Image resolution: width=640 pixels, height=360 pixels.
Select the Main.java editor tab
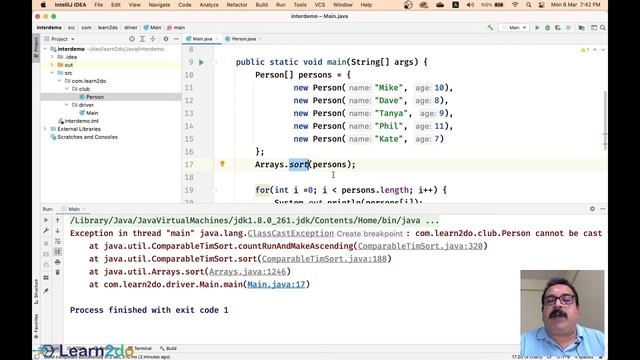coord(202,39)
